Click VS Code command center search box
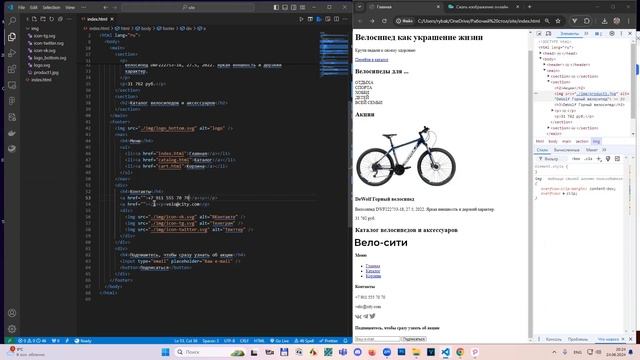This screenshot has height=360, width=640. coord(188,7)
